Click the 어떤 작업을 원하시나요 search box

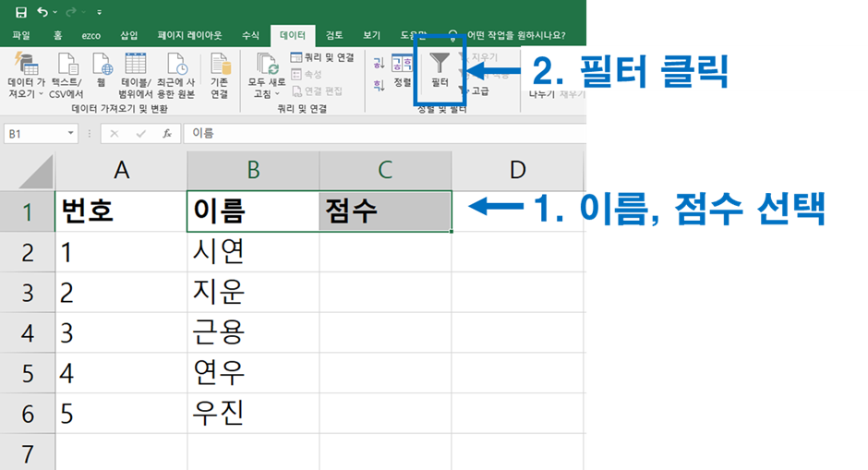coord(515,35)
